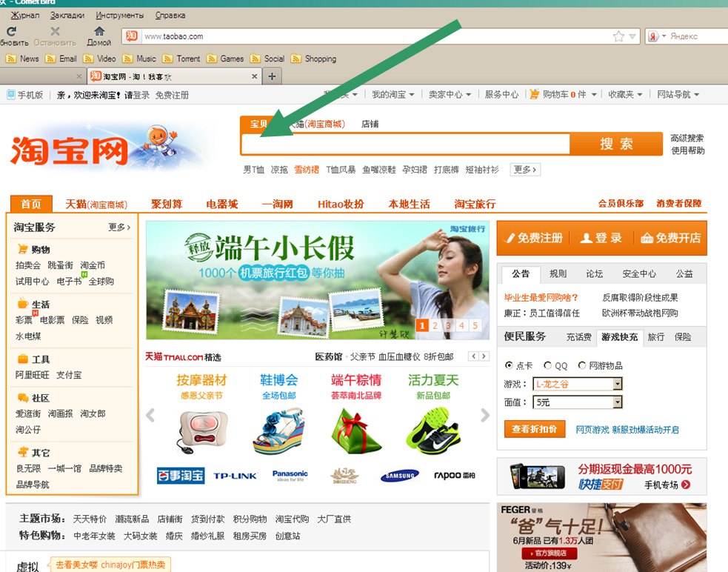Click the 免费开店 open shop button

[x=671, y=238]
